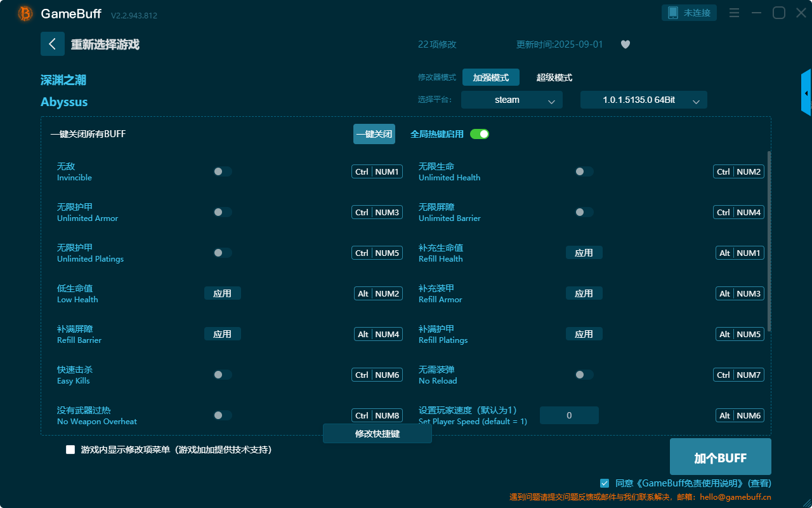Click Ctrl NUM1 hotkey for Invincible
This screenshot has height=508, width=812.
click(x=377, y=171)
